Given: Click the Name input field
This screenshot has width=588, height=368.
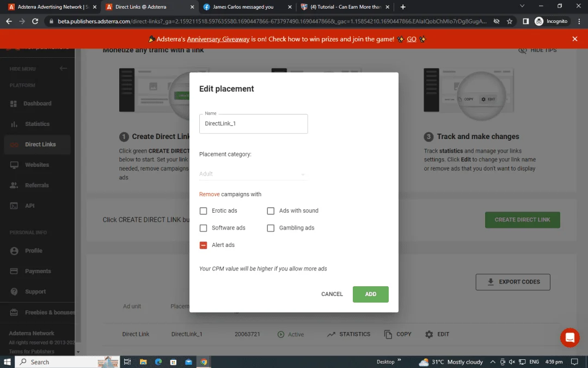Looking at the screenshot, I should [254, 124].
